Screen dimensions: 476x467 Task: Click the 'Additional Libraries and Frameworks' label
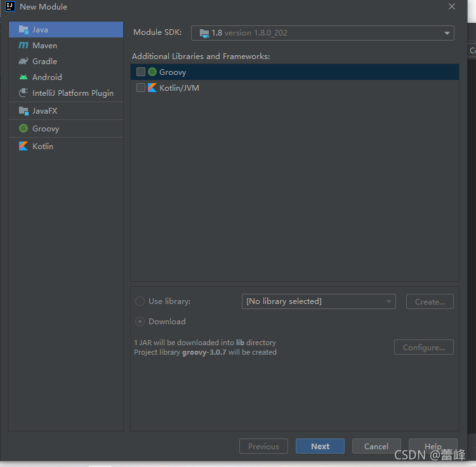click(201, 56)
